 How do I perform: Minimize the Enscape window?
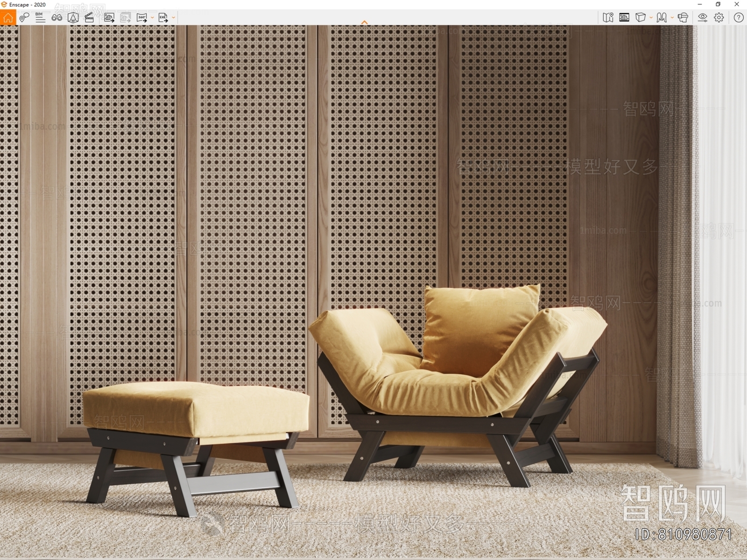point(699,5)
